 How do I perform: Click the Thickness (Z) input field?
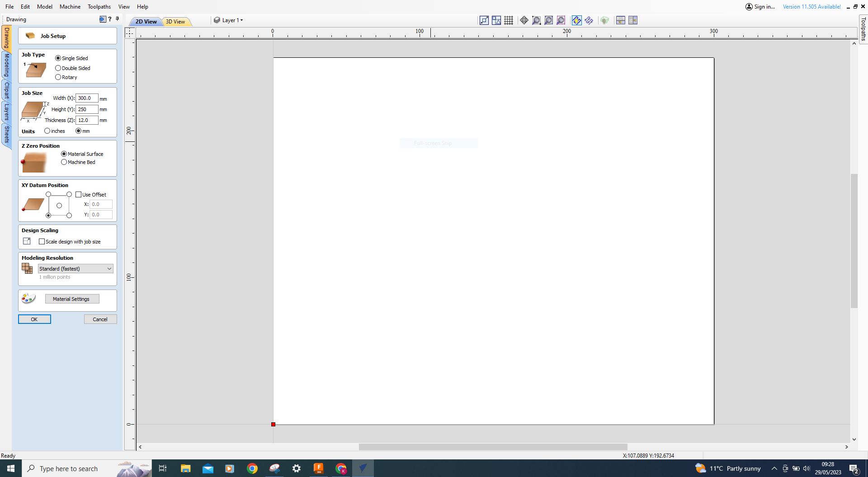[x=87, y=120]
